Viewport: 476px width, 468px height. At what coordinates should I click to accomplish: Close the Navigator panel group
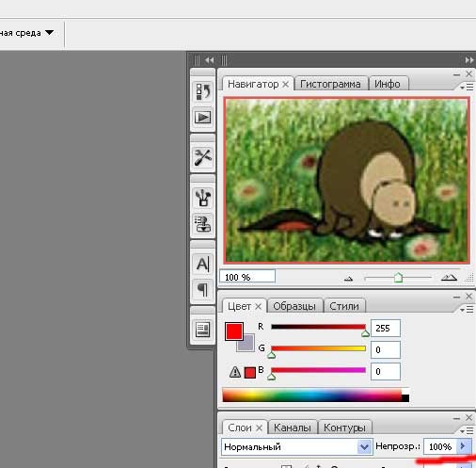tap(468, 73)
